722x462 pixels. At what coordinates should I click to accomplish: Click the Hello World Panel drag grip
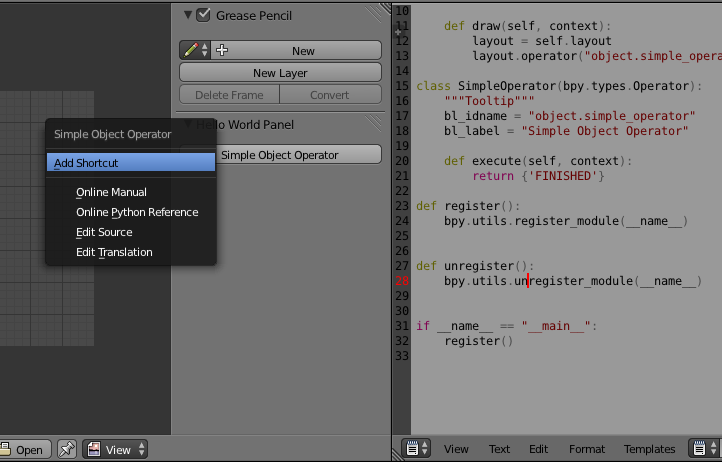point(374,123)
